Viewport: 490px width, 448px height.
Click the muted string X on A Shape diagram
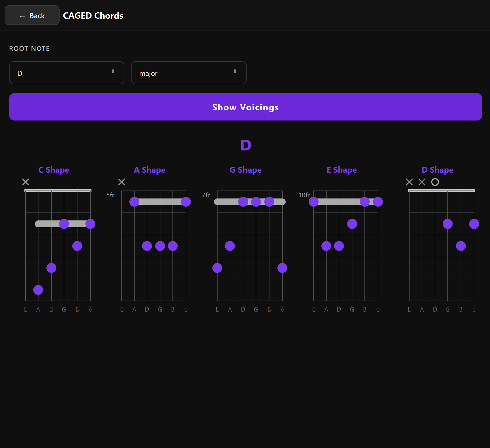click(x=122, y=182)
